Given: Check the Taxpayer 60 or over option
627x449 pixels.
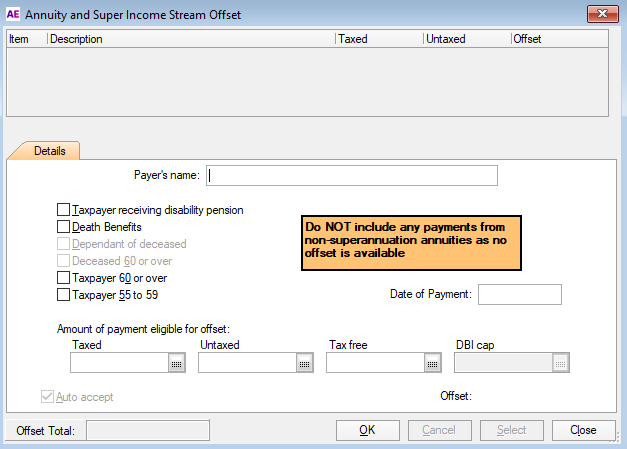Looking at the screenshot, I should [64, 278].
